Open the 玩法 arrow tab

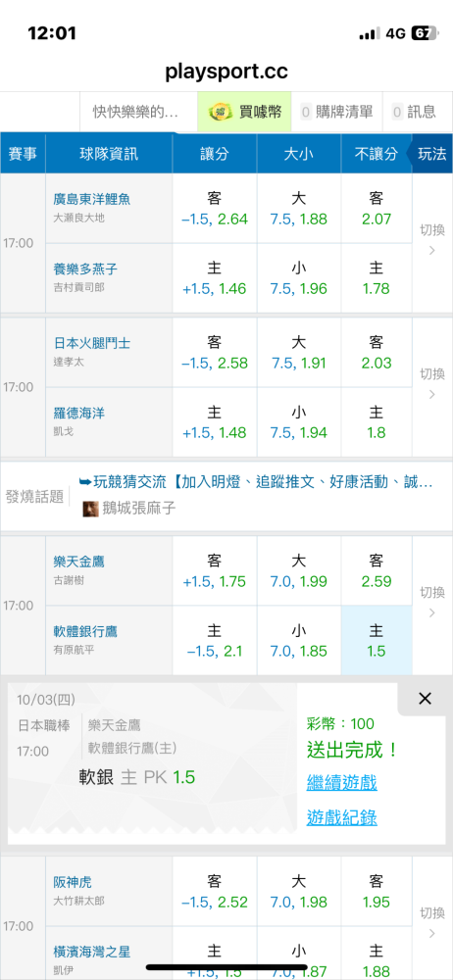[431, 154]
